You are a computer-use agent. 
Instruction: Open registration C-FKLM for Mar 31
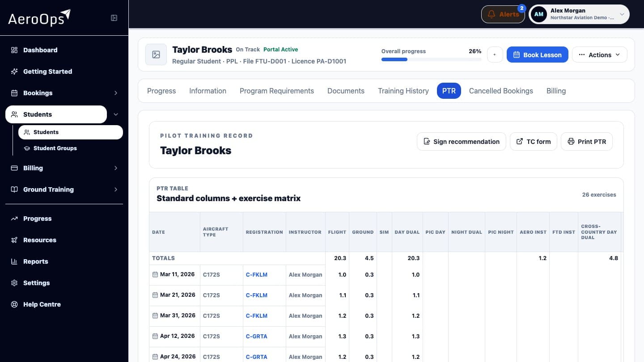point(257,316)
